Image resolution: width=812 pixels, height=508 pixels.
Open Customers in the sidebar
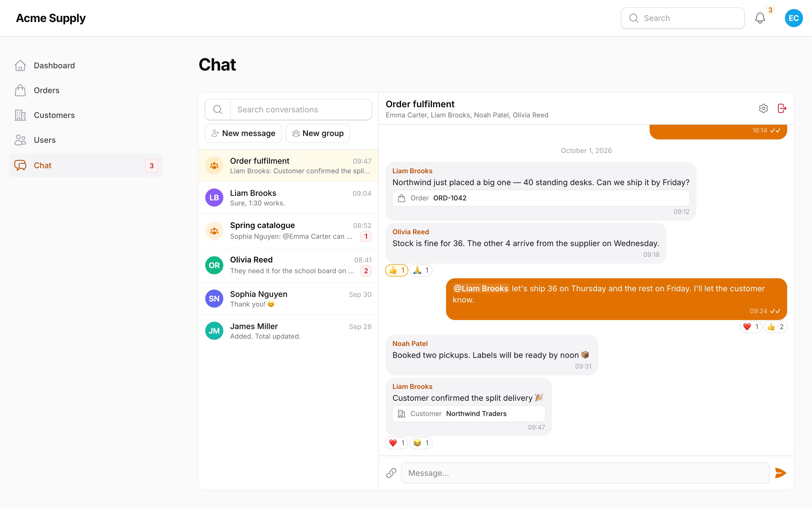pyautogui.click(x=86, y=115)
